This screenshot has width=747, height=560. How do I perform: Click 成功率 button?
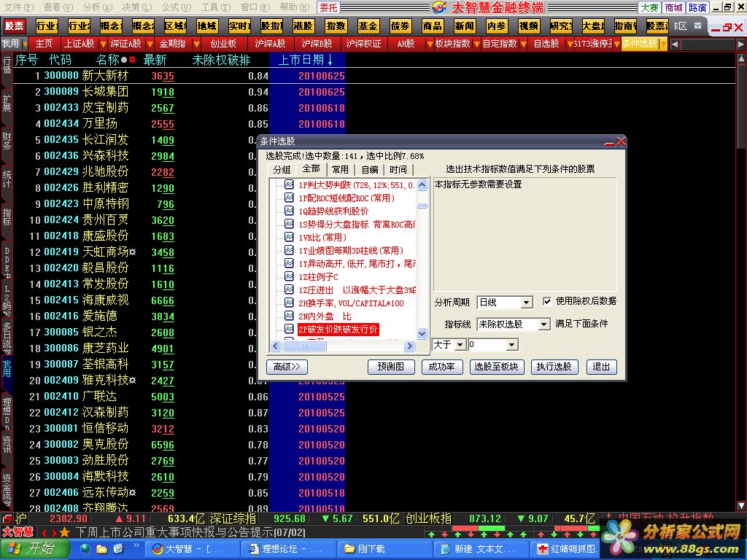point(441,367)
